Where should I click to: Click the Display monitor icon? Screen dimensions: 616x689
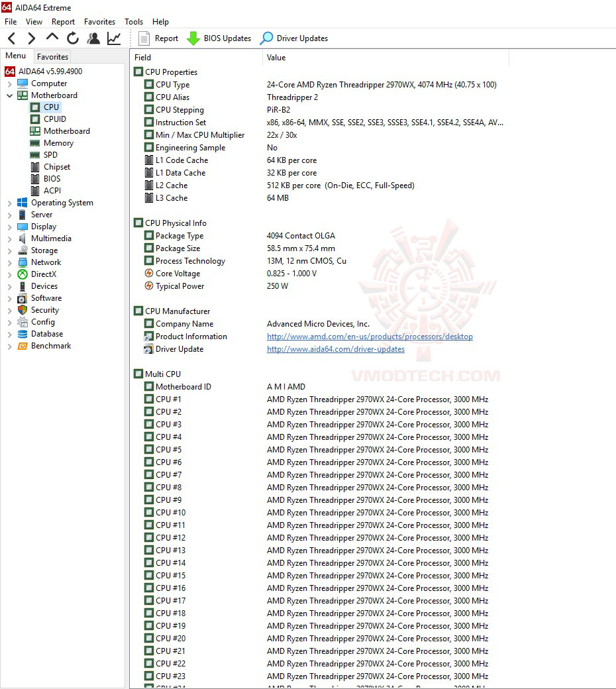tap(23, 227)
